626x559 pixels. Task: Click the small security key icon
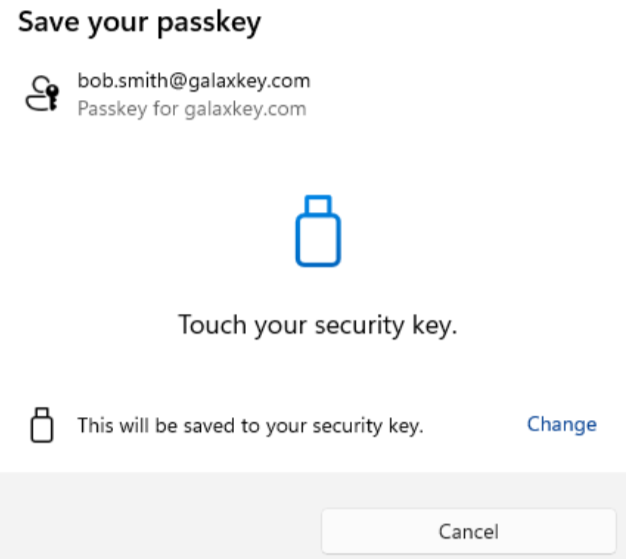[41, 425]
